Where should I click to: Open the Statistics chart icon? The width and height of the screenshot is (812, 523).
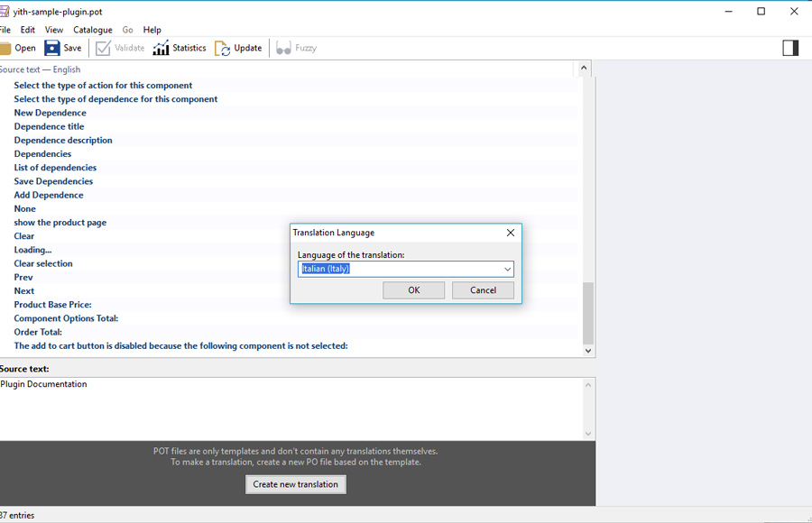[x=161, y=48]
